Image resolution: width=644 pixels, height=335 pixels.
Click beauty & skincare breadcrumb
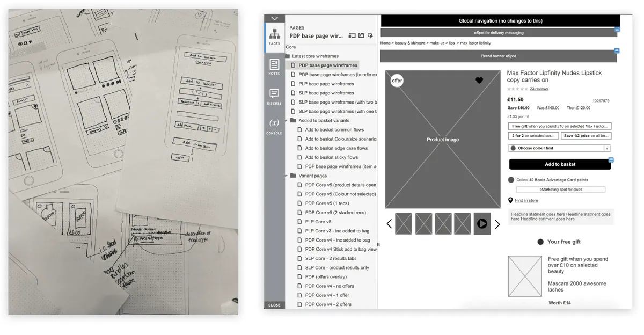[x=410, y=43]
